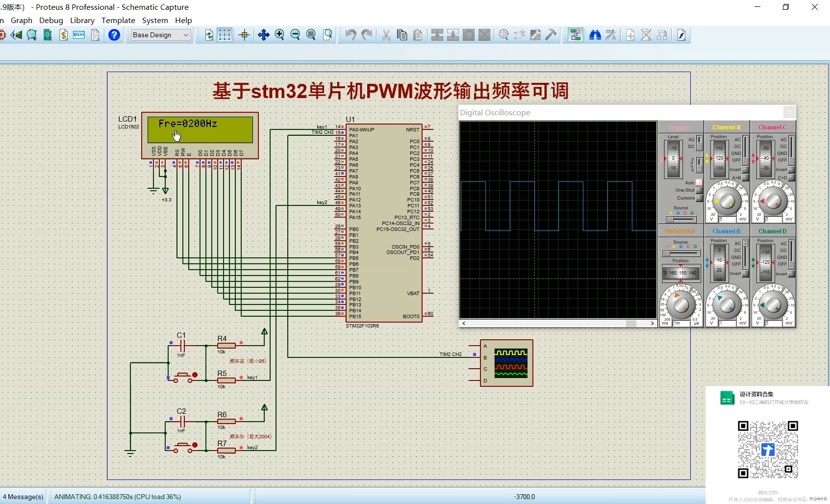
Task: Open the Design Explorer icon
Action: (x=48, y=35)
